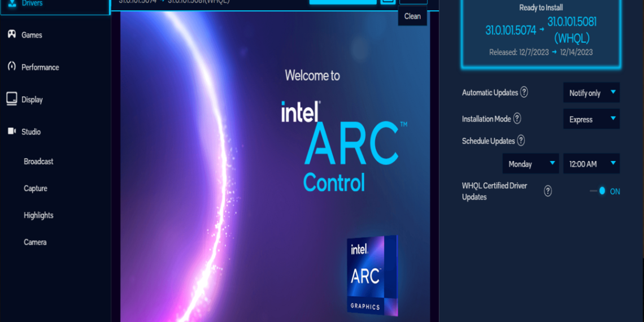Screen dimensions: 644x322
Task: Click the 31.0.101.5074 current version text
Action: pos(511,31)
